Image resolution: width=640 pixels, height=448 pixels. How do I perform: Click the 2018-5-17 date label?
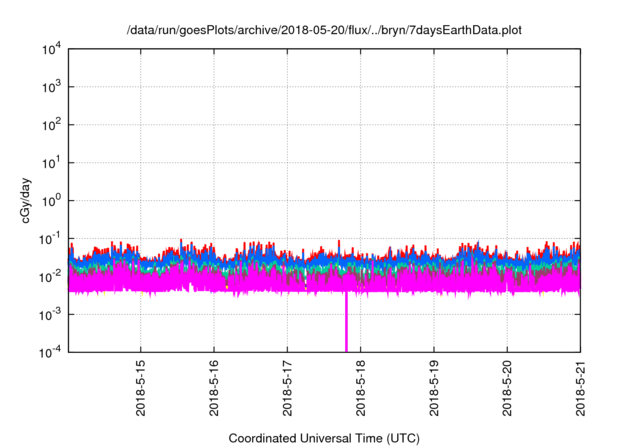click(x=287, y=388)
